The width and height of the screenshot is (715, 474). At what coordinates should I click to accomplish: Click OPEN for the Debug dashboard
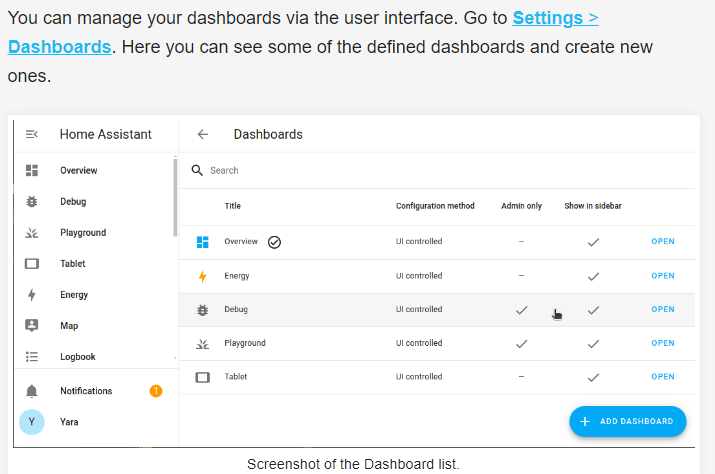pos(663,309)
